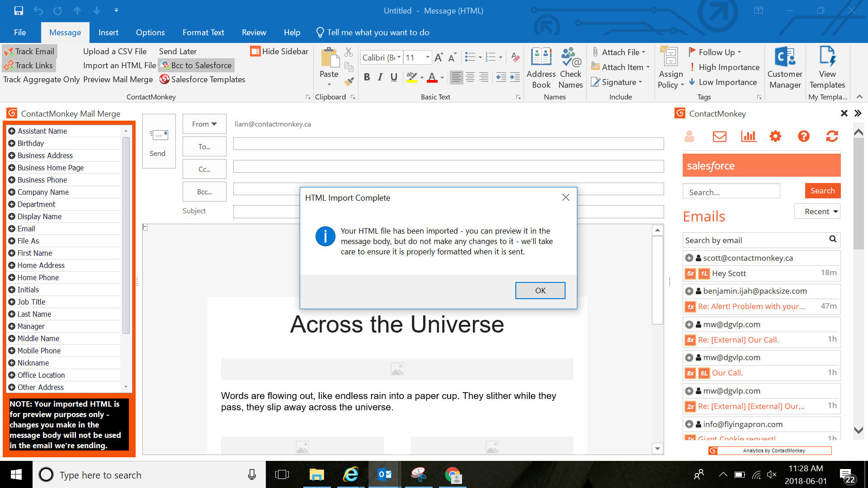Select the Insert ribbon tab
Image resolution: width=868 pixels, height=488 pixels.
[x=107, y=32]
